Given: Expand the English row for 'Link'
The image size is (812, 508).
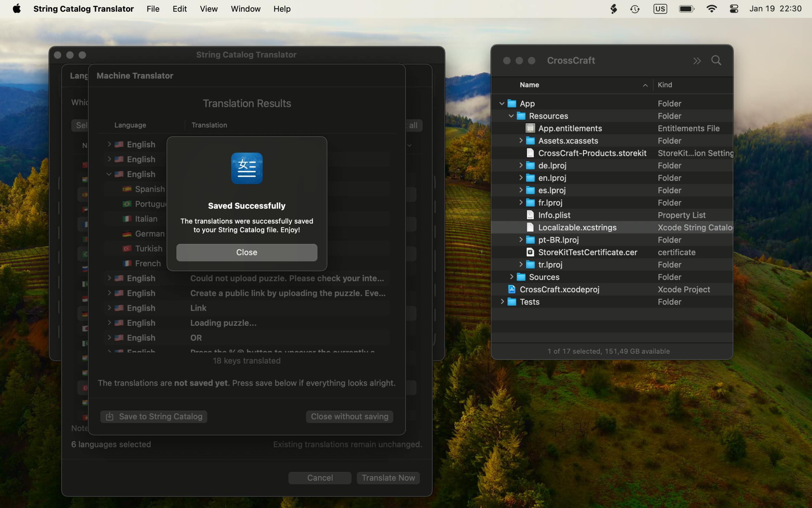Looking at the screenshot, I should 109,307.
